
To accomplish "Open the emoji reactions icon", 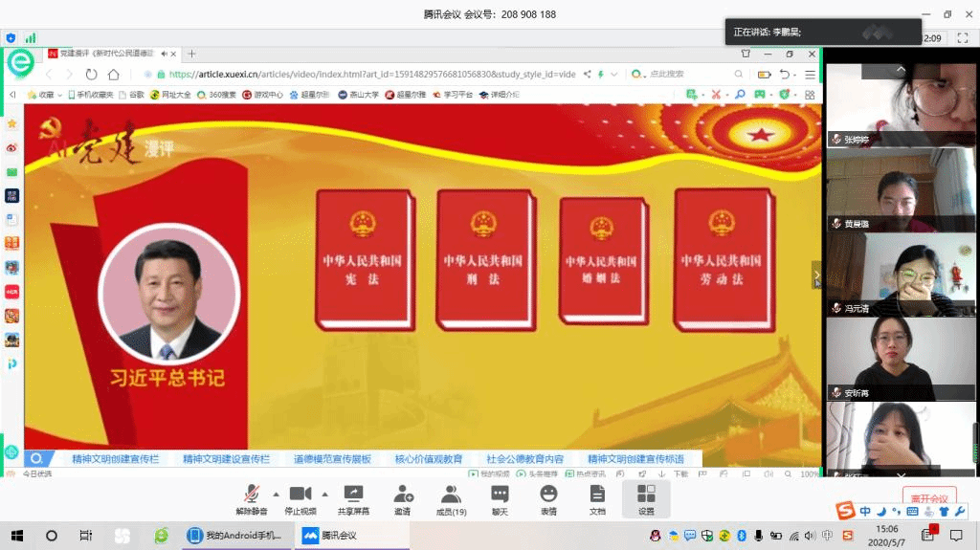I will click(x=548, y=495).
